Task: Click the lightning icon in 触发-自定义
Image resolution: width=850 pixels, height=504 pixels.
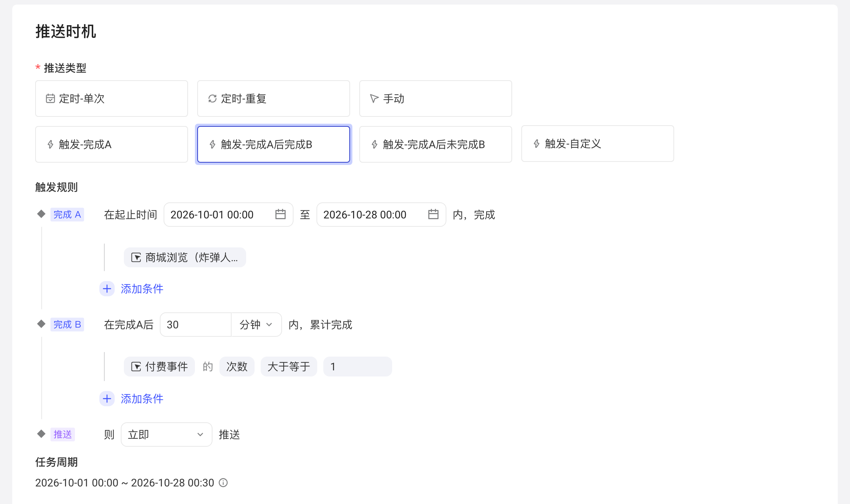Action: tap(537, 144)
